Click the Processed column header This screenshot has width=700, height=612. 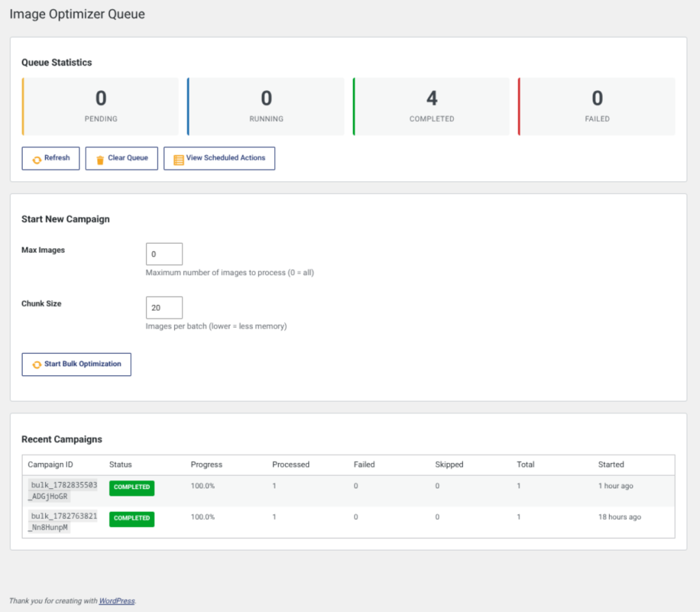(291, 464)
